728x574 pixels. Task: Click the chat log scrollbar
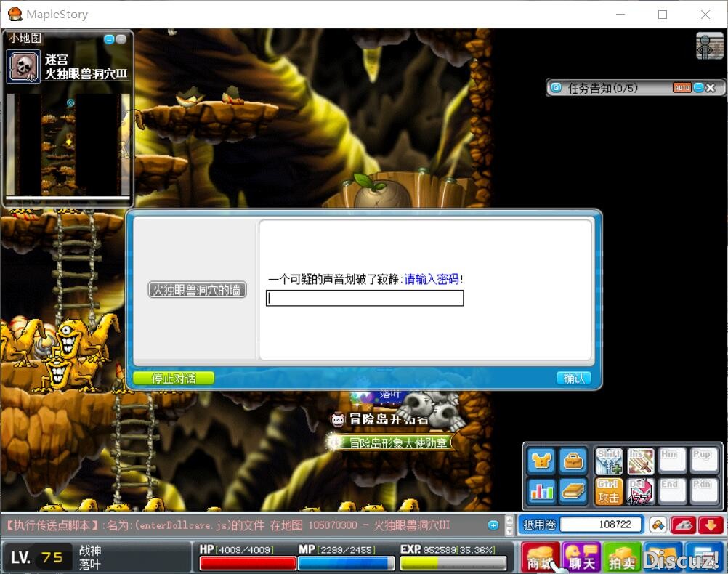click(x=509, y=525)
